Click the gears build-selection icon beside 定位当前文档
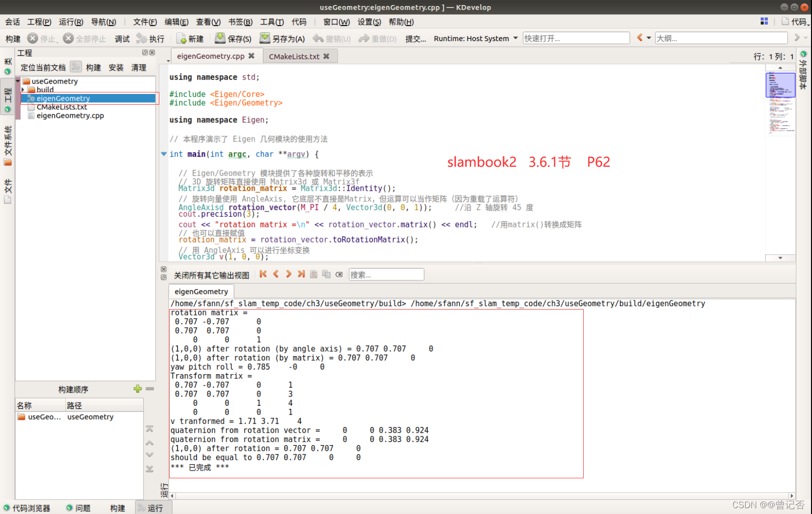 tap(76, 67)
